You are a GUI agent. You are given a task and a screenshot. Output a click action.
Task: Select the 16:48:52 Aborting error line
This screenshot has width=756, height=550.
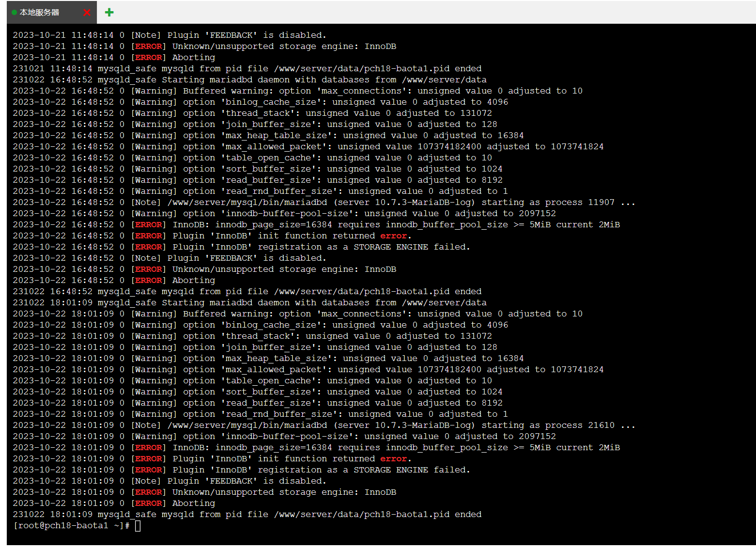click(x=114, y=281)
